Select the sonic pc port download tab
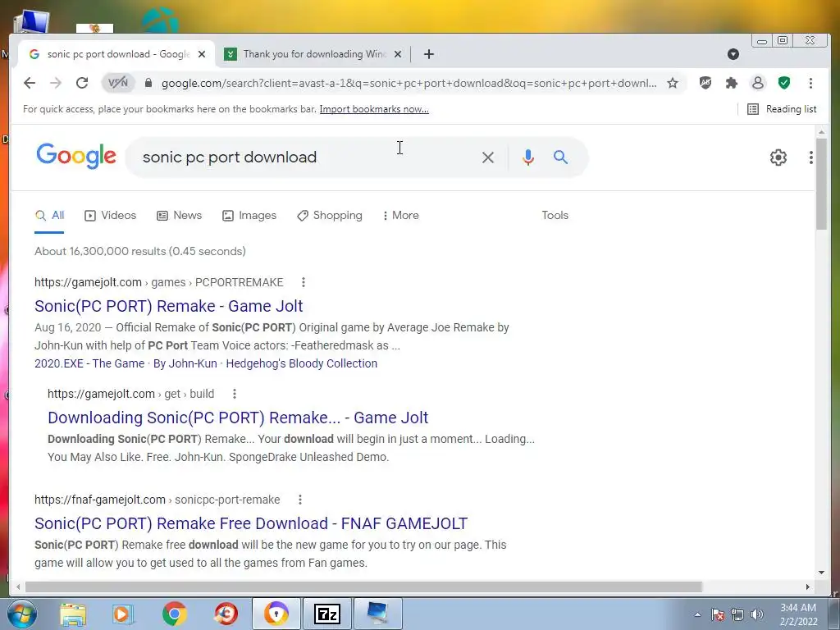This screenshot has width=840, height=630. click(116, 54)
